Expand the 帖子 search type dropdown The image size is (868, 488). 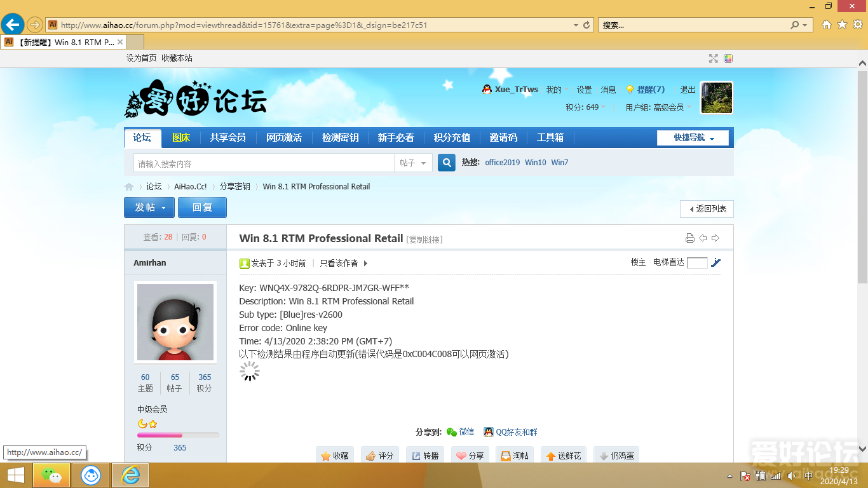pos(414,163)
